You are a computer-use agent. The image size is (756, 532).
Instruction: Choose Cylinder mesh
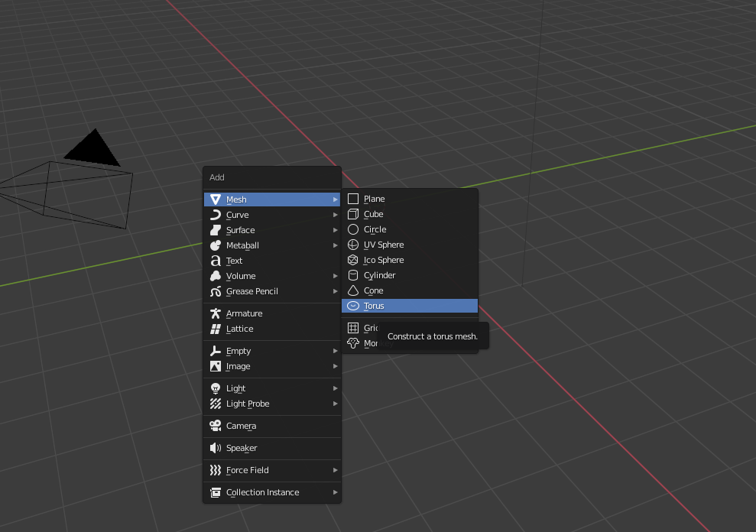coord(409,275)
